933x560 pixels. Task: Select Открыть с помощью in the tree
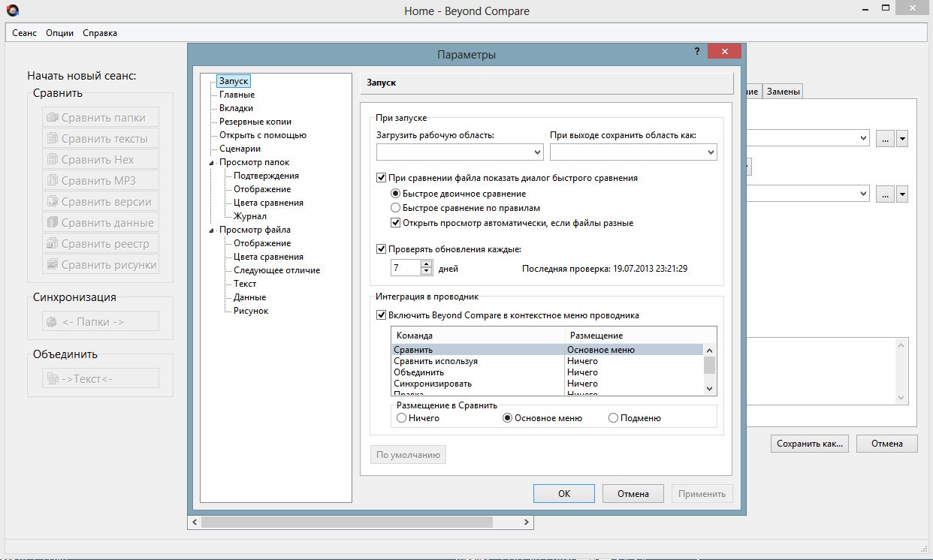(263, 135)
